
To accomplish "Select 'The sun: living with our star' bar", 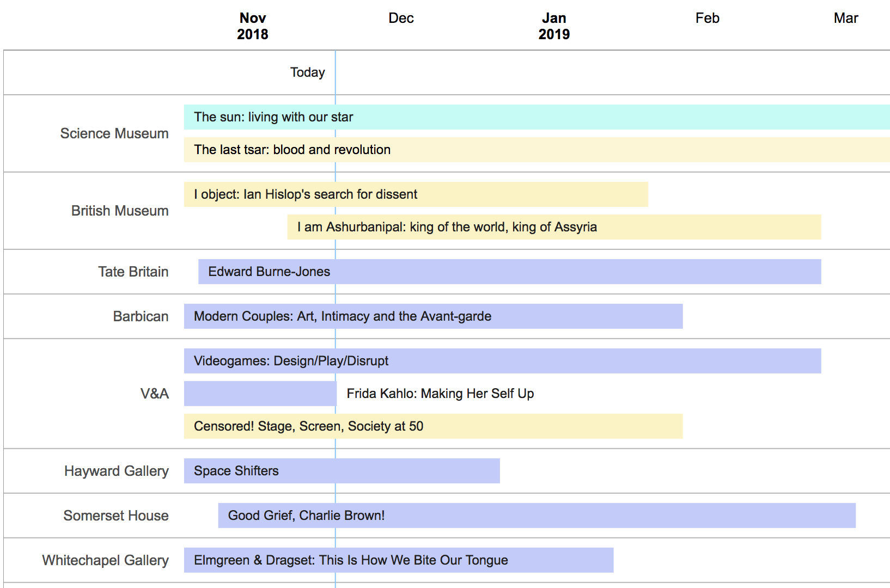I will [x=537, y=117].
